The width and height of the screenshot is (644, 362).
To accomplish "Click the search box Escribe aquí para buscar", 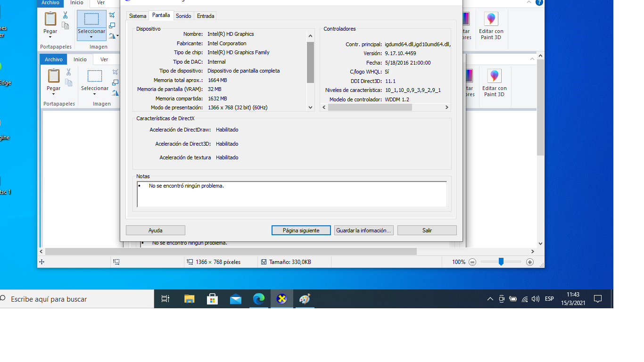I will tap(75, 299).
